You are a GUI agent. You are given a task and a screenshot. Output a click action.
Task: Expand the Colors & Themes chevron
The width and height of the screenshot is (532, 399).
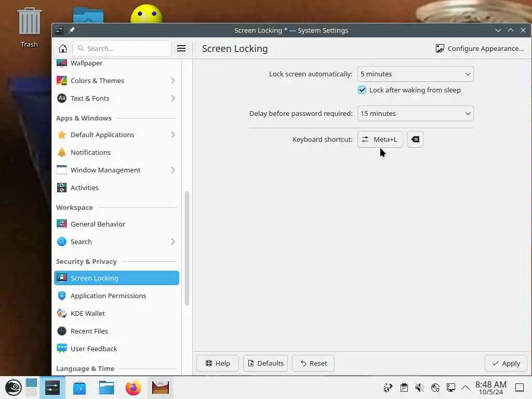point(172,81)
